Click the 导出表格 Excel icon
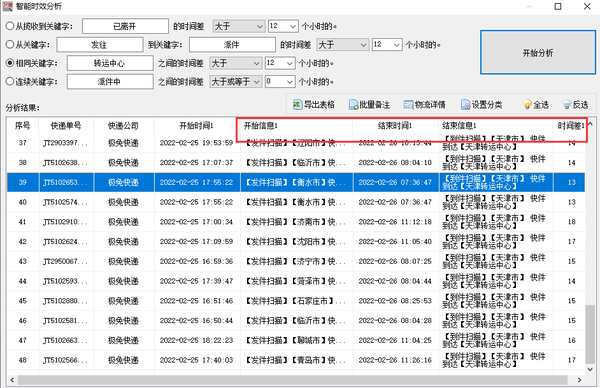The image size is (600, 388). 297,104
